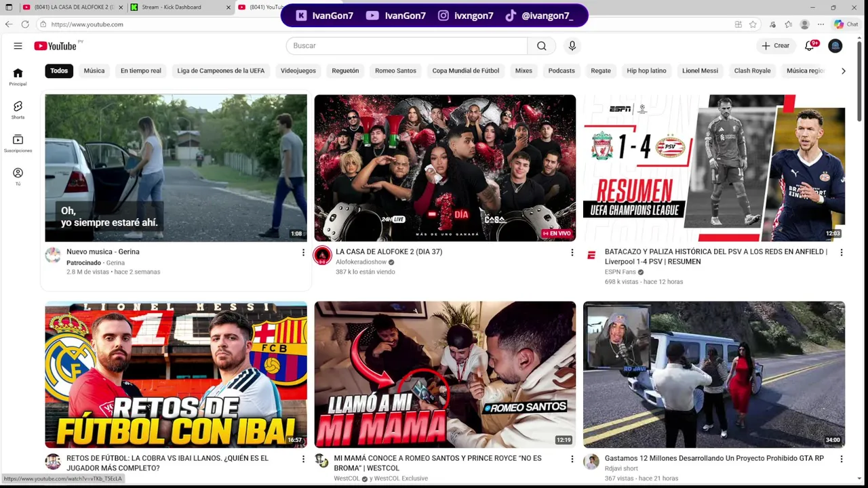Open LA CASA DE ALOFOKE 2 (DIA 37) title

click(x=389, y=251)
